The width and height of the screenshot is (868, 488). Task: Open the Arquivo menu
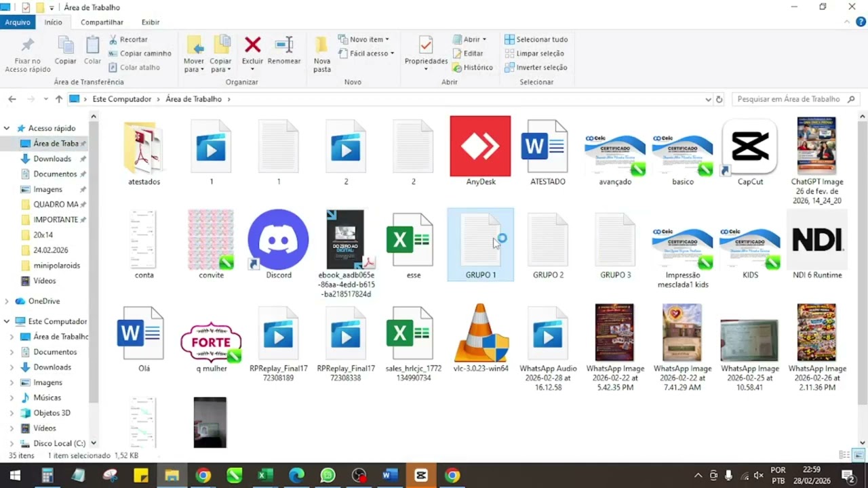[x=18, y=22]
